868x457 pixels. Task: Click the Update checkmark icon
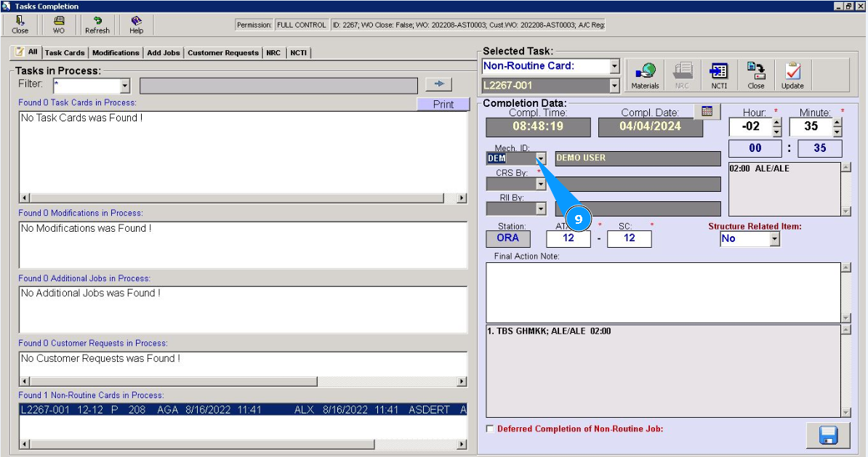click(792, 76)
